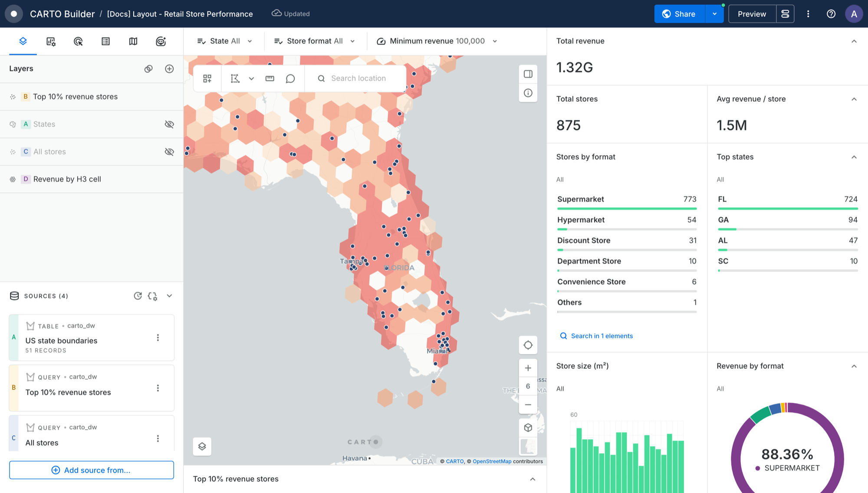Show the hidden States layer
This screenshot has height=493, width=868.
coord(169,124)
